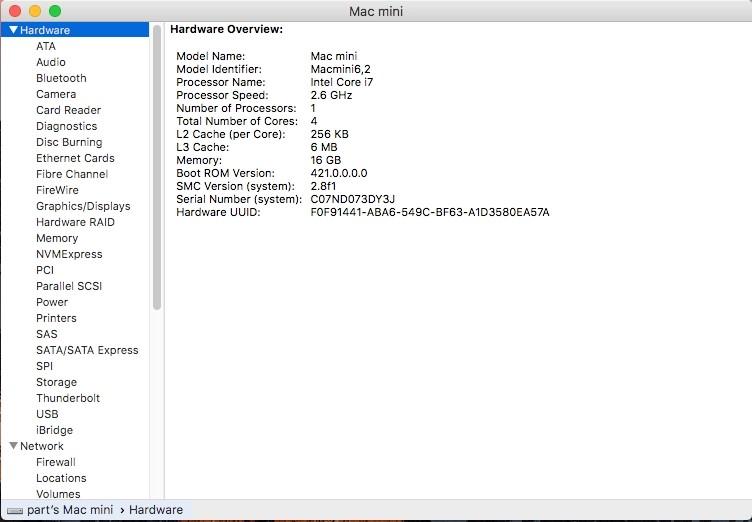The width and height of the screenshot is (752, 522).
Task: Click the L2 Cache value 256 KB
Action: click(x=329, y=134)
